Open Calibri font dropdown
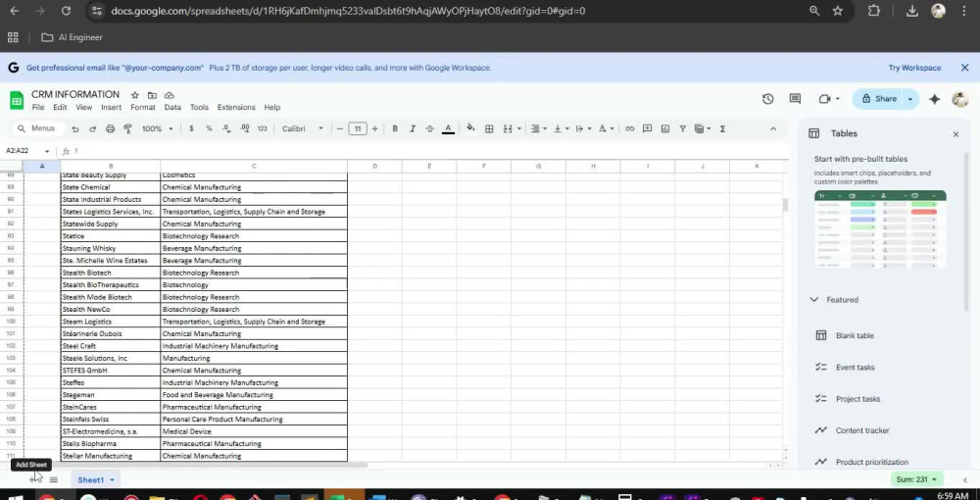 [x=303, y=128]
